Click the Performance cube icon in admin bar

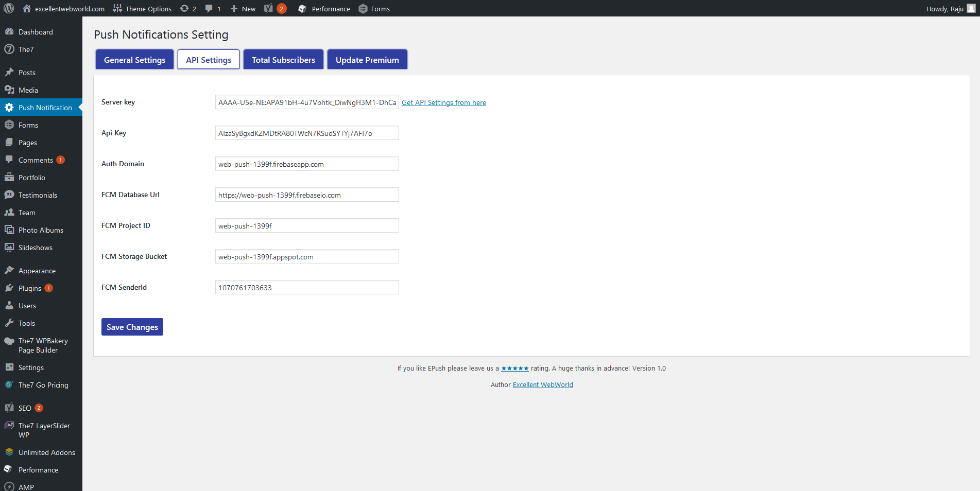(302, 8)
